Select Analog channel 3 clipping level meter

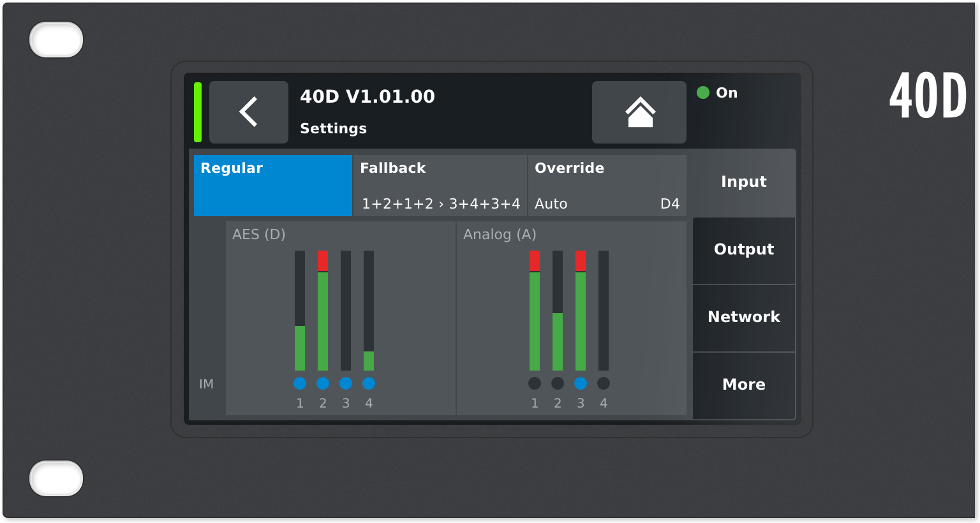pos(581,311)
